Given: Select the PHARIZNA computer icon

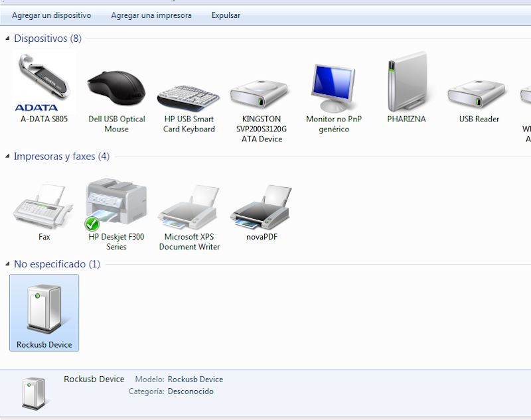Looking at the screenshot, I should (407, 82).
